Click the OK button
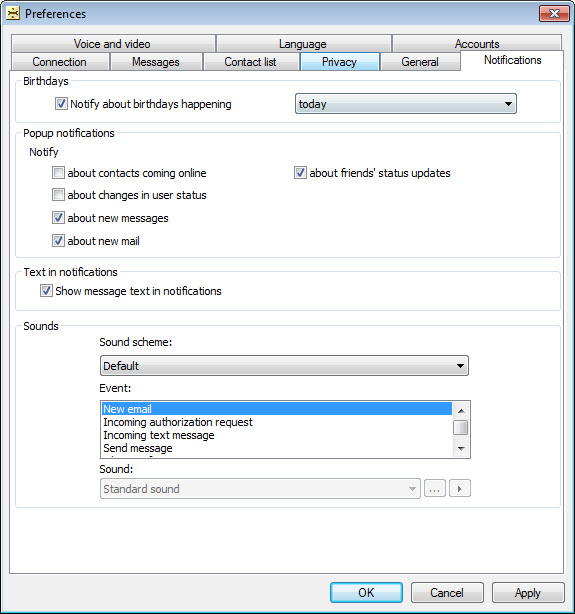575x614 pixels. (366, 592)
